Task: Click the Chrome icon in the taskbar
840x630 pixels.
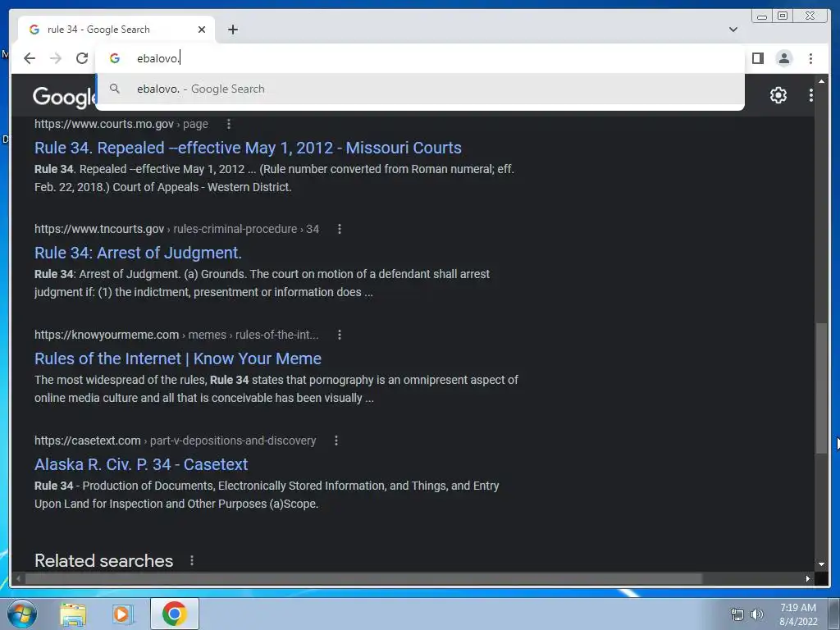Action: (x=174, y=614)
